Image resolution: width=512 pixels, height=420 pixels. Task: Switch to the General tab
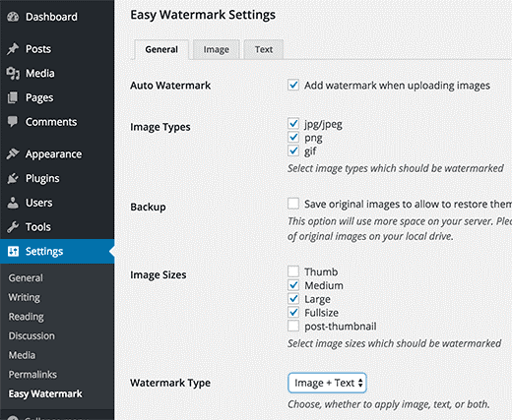click(161, 49)
